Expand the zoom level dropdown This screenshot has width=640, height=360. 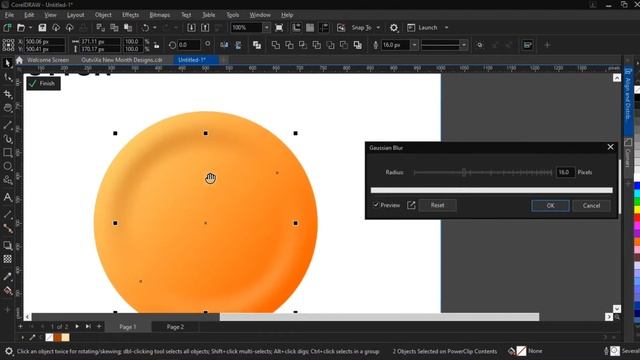(267, 28)
